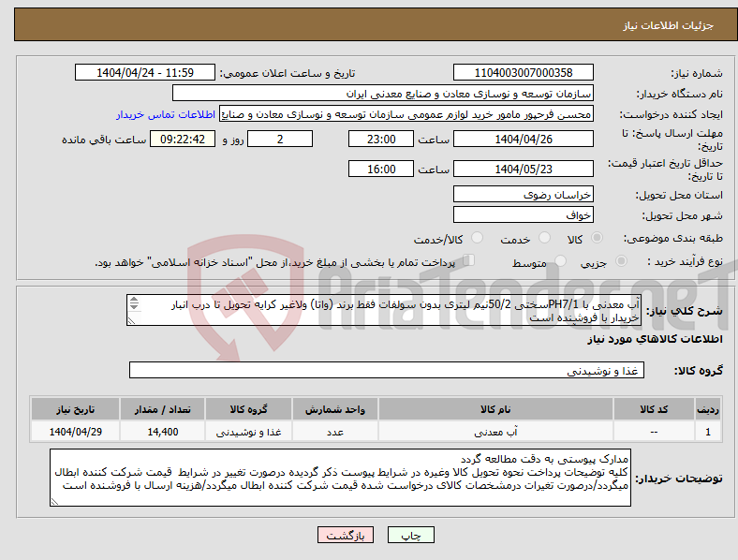Click the delivery province field خراسان رضوی
Viewport: 738px width, 560px height.
coord(524,195)
